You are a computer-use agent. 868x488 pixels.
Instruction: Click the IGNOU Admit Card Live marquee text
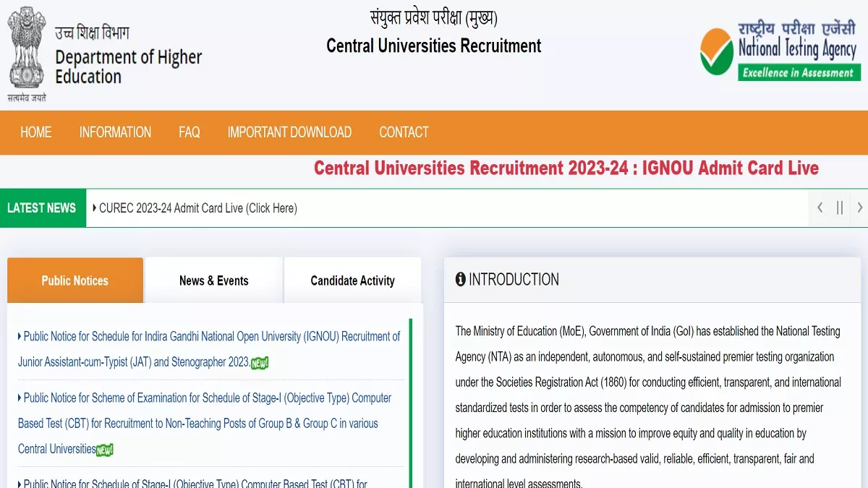(566, 168)
